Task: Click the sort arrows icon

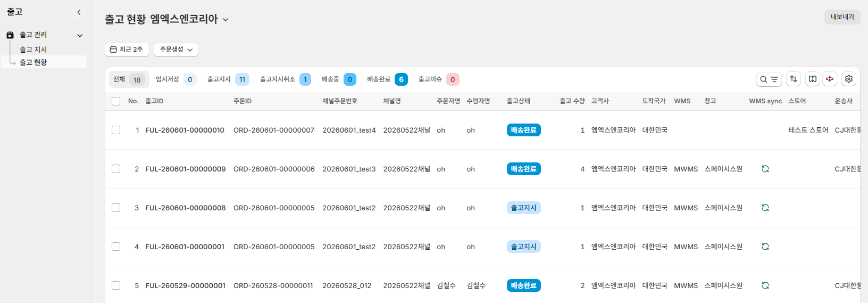Action: [794, 79]
